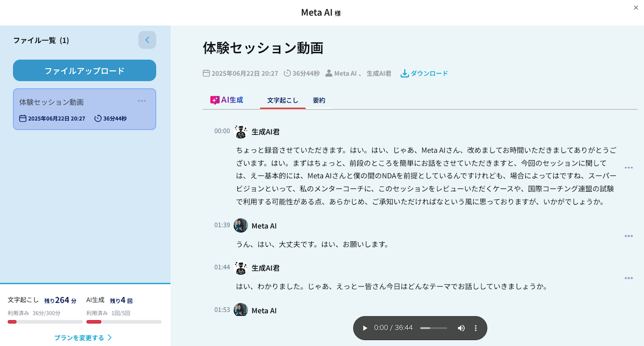Click the 残り264分 remaining transcription text
This screenshot has width=644, height=346.
click(60, 300)
